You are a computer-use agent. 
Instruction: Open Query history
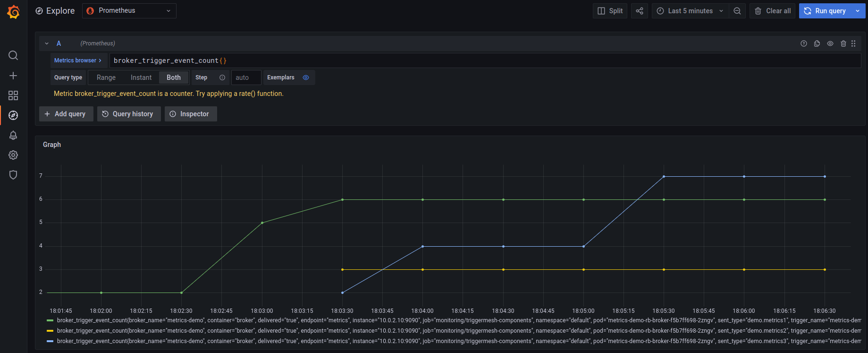coord(129,114)
